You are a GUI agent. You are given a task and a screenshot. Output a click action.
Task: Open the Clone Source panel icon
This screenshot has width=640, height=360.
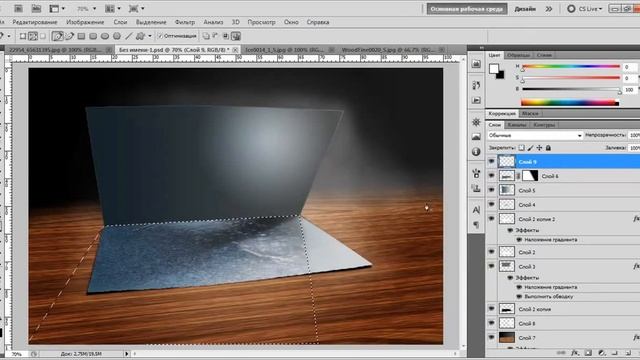[476, 189]
